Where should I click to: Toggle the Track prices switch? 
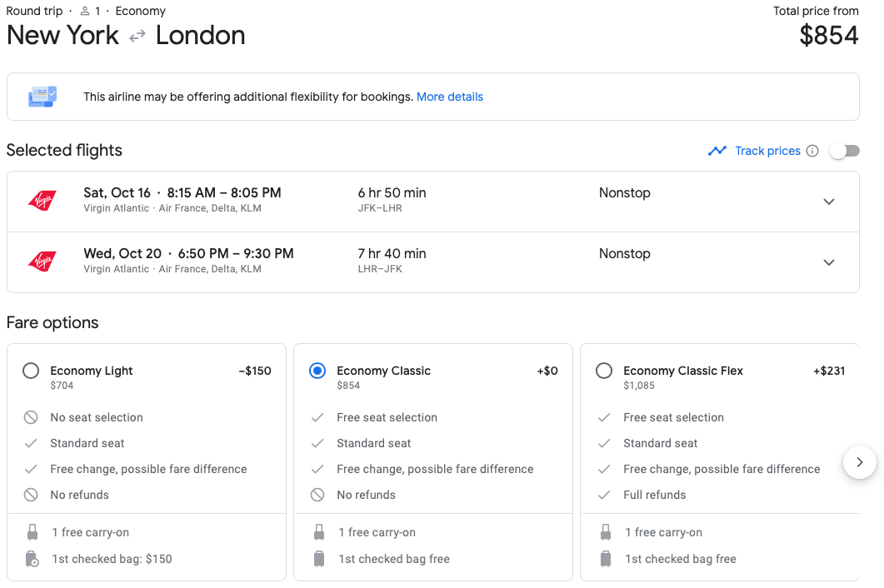pyautogui.click(x=845, y=151)
